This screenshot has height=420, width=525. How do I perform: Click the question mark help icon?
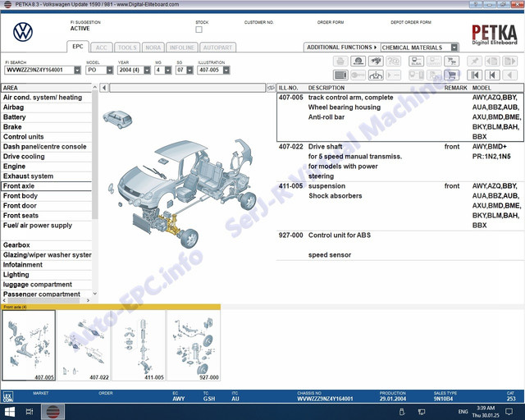pos(394,62)
